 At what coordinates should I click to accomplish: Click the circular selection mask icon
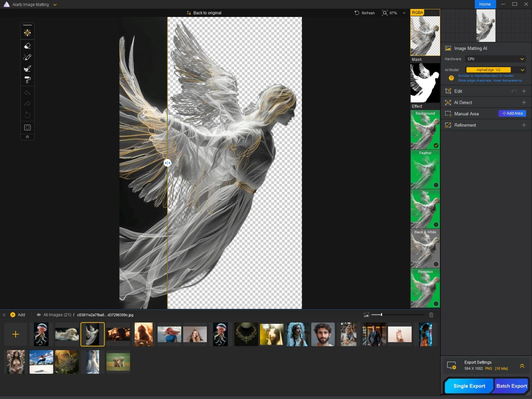tap(27, 127)
